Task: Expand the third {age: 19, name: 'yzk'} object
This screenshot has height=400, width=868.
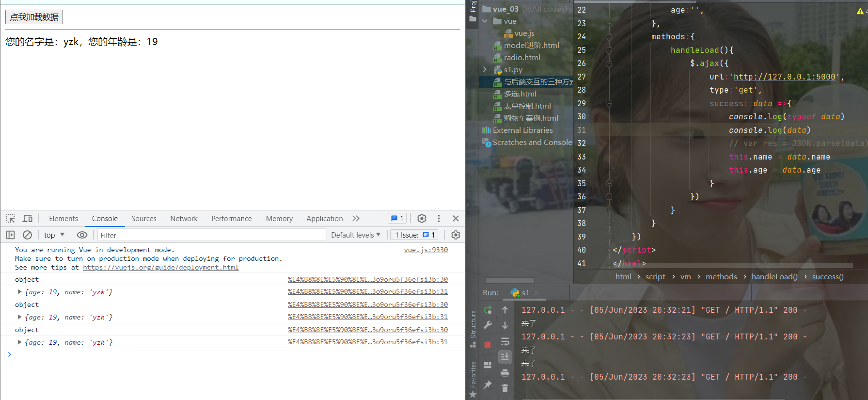Action: click(19, 342)
